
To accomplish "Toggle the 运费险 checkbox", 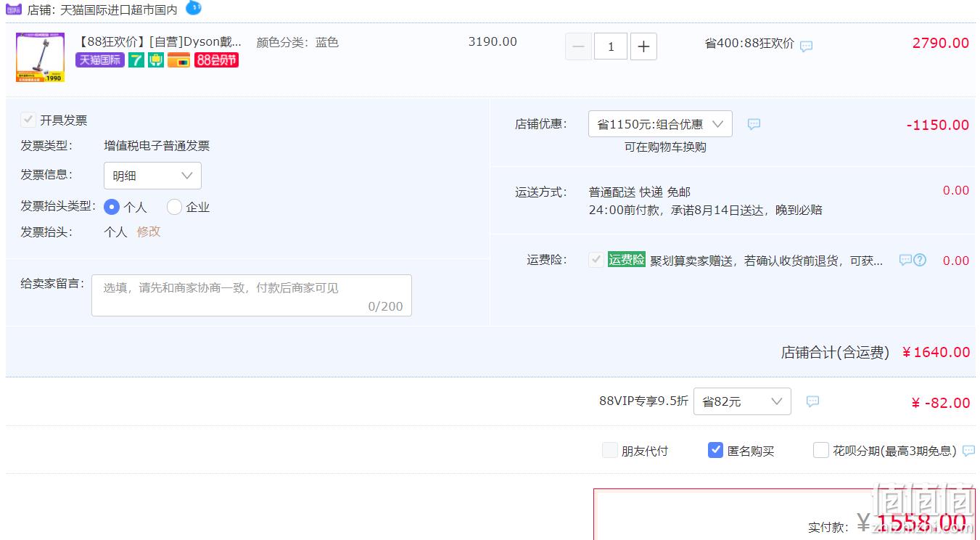I will point(596,260).
